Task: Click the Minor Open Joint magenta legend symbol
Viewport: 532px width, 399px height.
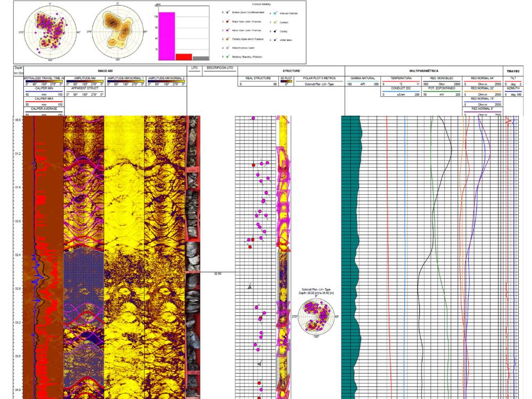Action: coord(228,30)
